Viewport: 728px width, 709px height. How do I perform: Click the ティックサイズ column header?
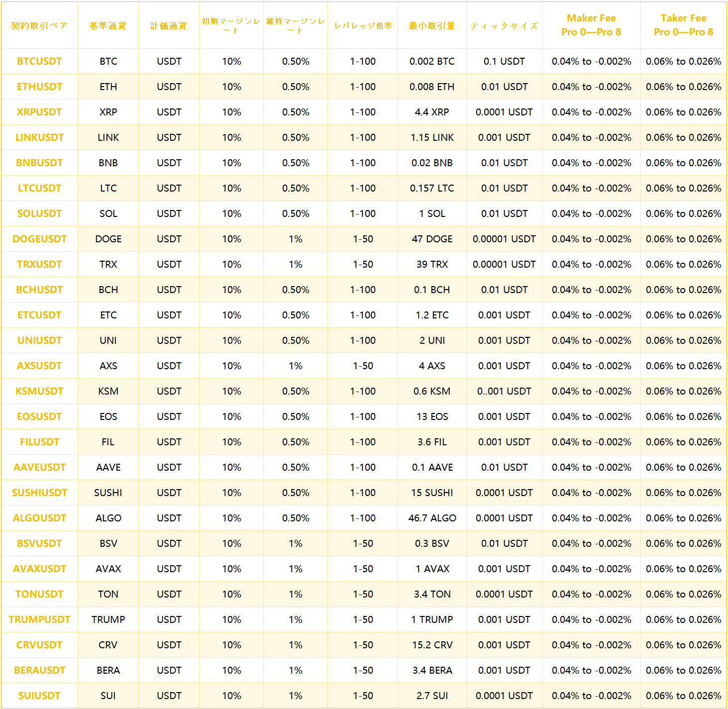pyautogui.click(x=504, y=26)
